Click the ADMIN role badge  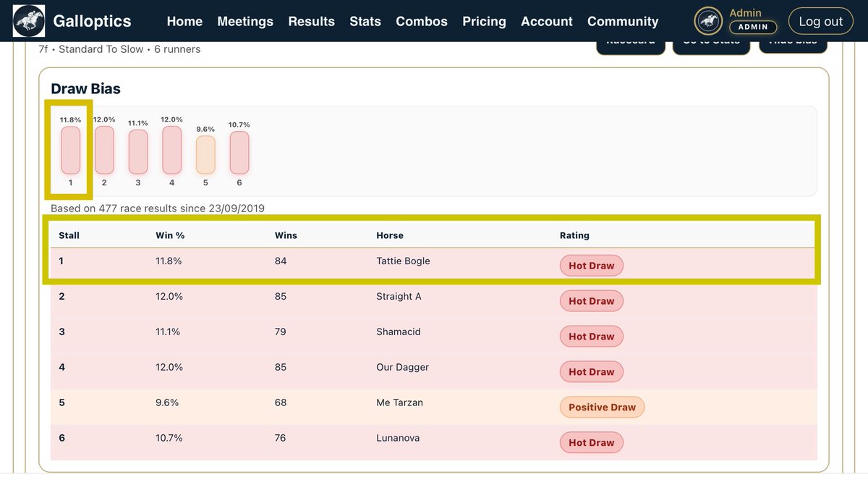click(x=753, y=26)
